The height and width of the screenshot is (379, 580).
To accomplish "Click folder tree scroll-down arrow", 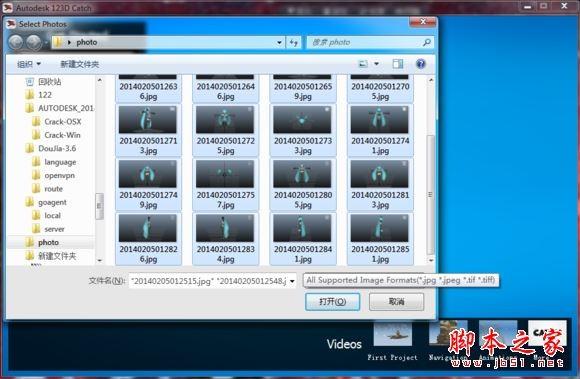I will tap(99, 260).
